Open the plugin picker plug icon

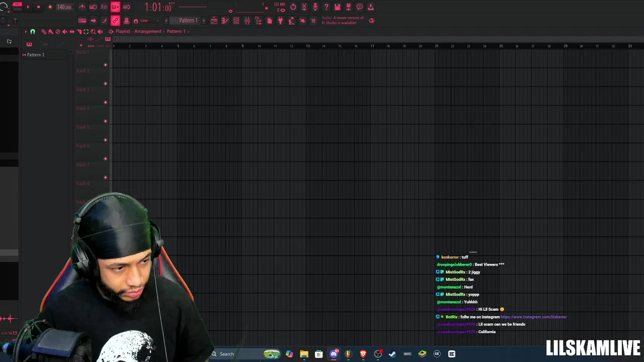click(280, 21)
